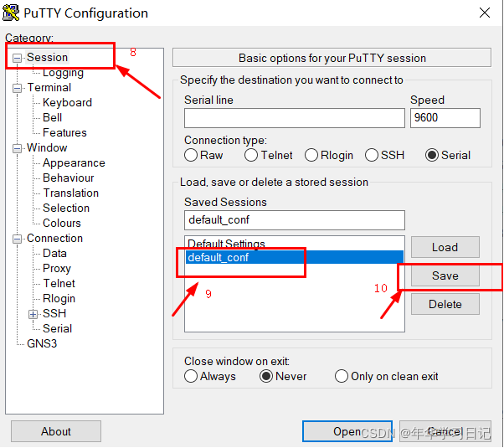Open the Translation category

click(x=70, y=193)
